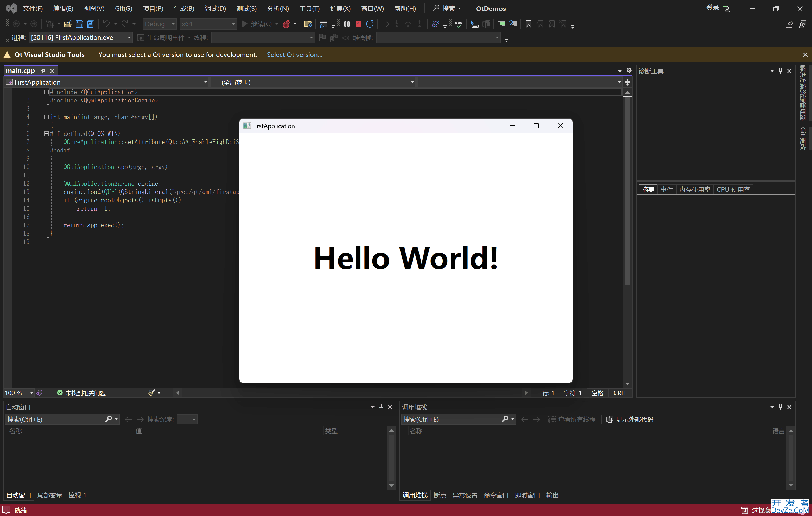The image size is (812, 516).
Task: Click the 显示外部代码 button
Action: [x=630, y=419]
